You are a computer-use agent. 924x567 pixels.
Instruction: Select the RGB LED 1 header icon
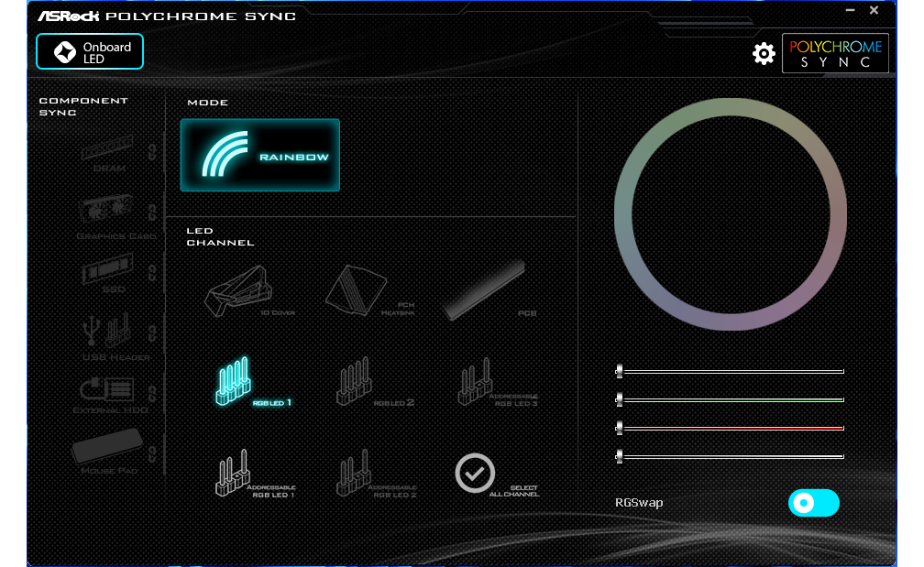pyautogui.click(x=234, y=381)
